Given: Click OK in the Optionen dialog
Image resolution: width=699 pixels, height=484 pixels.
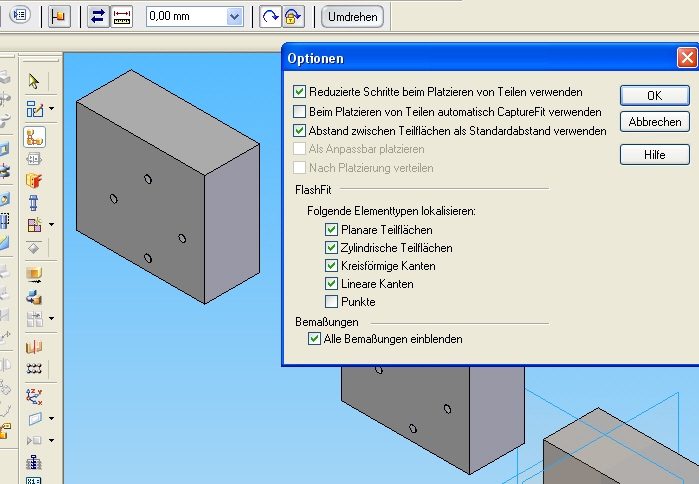Looking at the screenshot, I should click(x=654, y=95).
